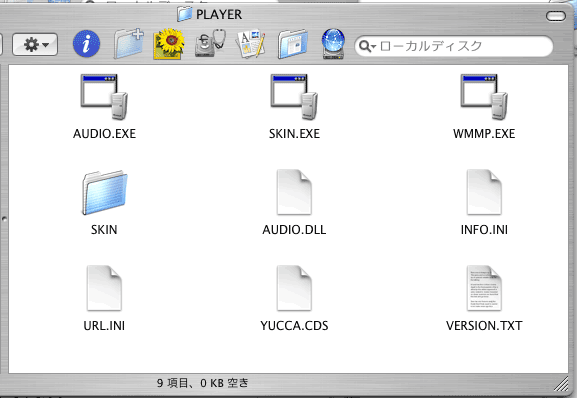Select the VERSION.TXT document icon
The image size is (577, 398).
484,288
